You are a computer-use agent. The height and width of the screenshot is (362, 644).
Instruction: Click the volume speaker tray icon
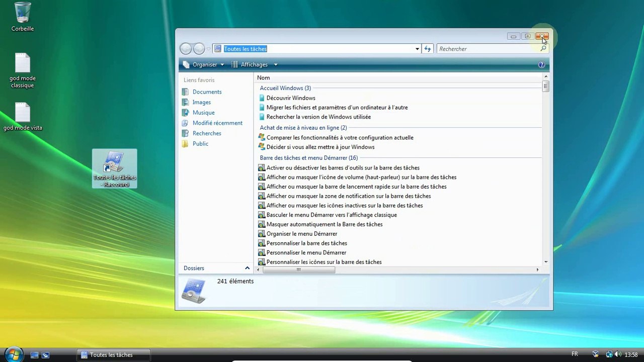pos(618,355)
